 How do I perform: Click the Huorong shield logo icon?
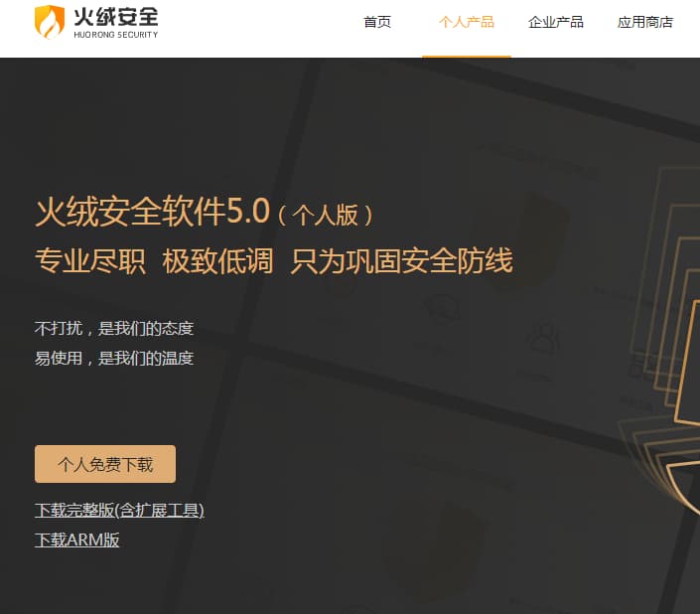(x=50, y=22)
